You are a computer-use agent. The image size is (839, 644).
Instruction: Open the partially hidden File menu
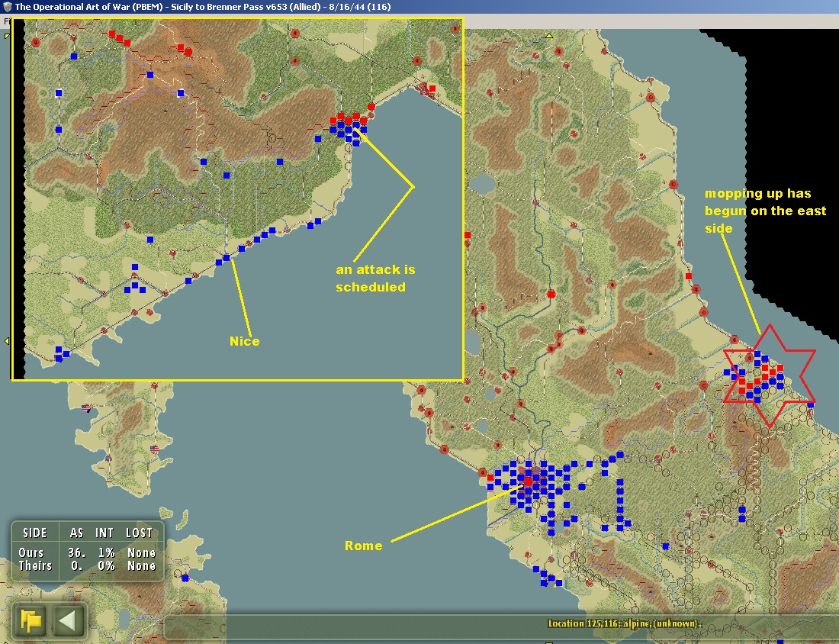coord(7,21)
